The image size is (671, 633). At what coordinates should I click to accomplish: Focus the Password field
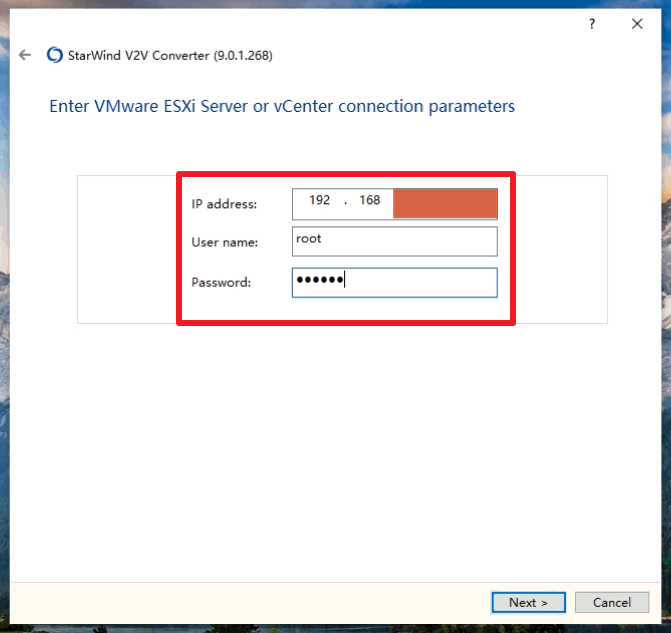395,282
